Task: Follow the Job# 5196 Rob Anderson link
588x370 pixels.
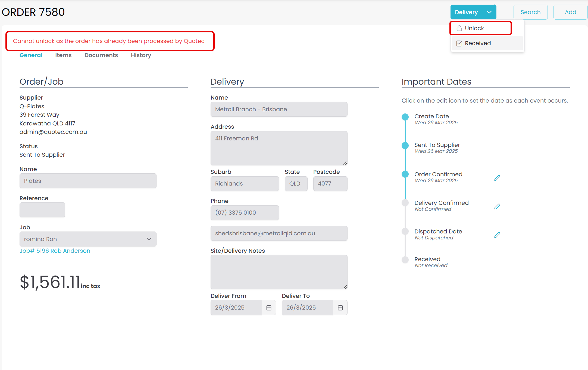Action: (x=55, y=251)
